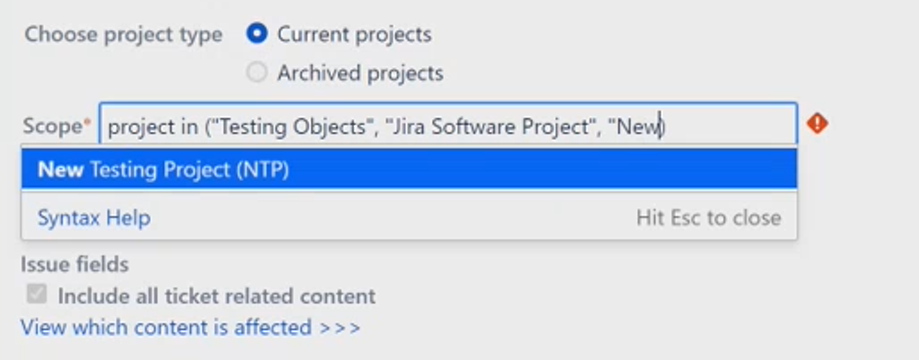Click the "Current projects" label text
919x360 pixels.
point(355,35)
